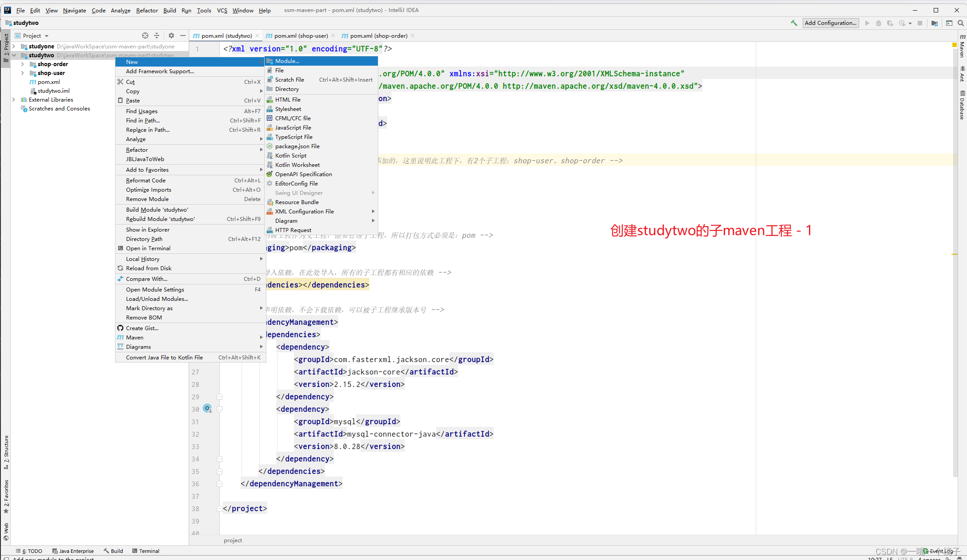Open Project panel settings gear icon
Viewport: 967px width, 560px height.
pyautogui.click(x=171, y=35)
